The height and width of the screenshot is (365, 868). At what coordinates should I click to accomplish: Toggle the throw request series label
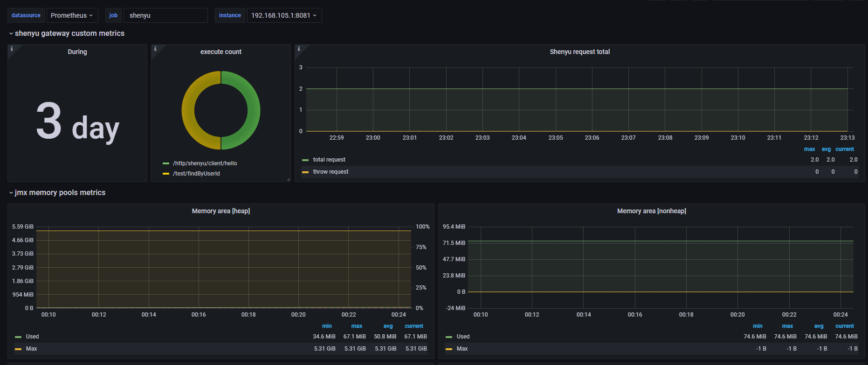pyautogui.click(x=331, y=172)
